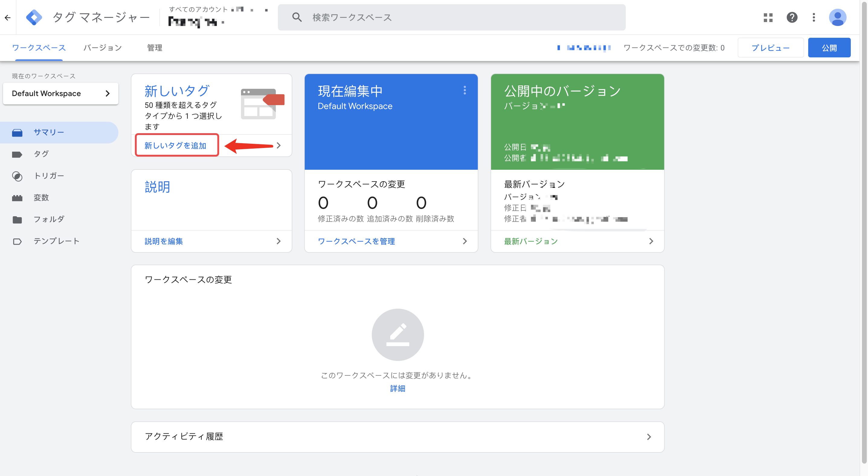Click the 検索ワークスペース search field
The height and width of the screenshot is (476, 868).
pyautogui.click(x=452, y=17)
